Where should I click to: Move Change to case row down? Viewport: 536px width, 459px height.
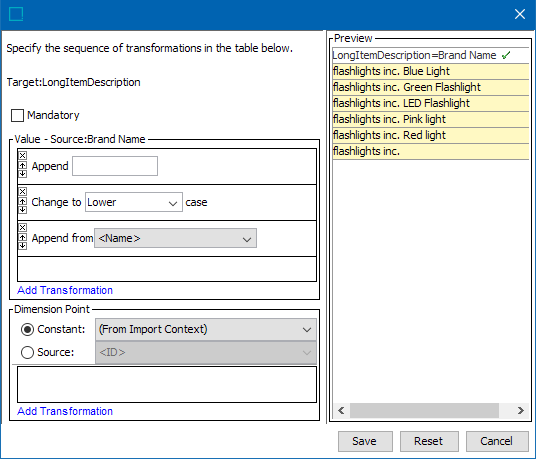point(23,210)
